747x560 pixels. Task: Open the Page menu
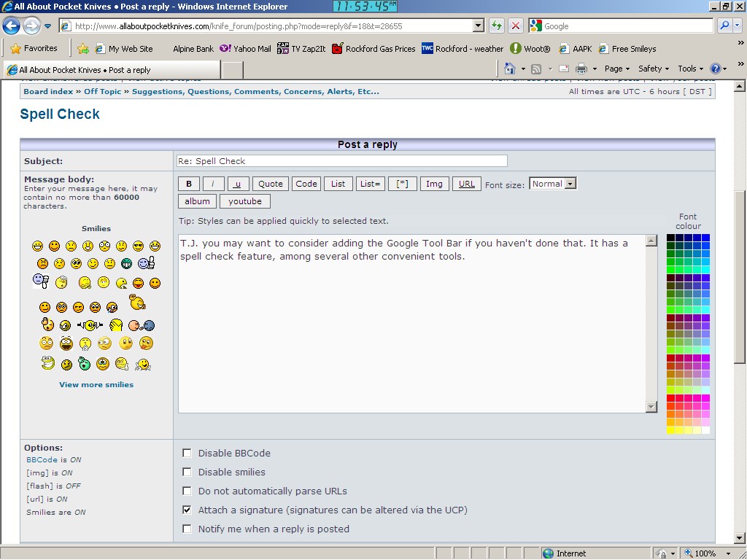coord(617,69)
